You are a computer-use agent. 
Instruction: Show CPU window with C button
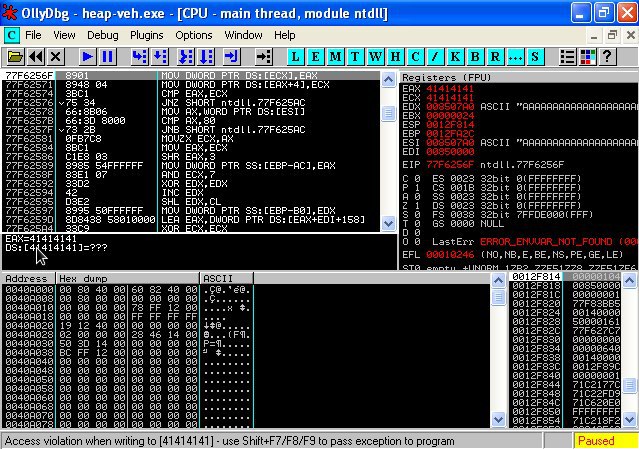point(415,57)
